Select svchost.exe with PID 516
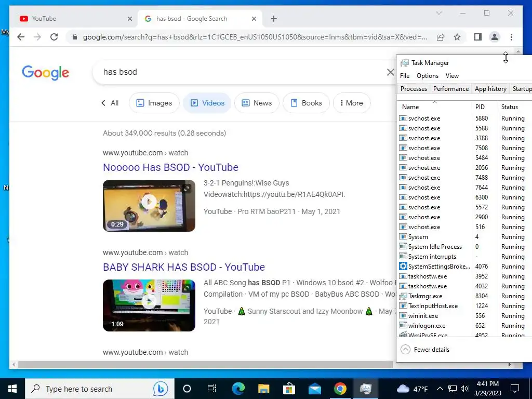 (465, 227)
